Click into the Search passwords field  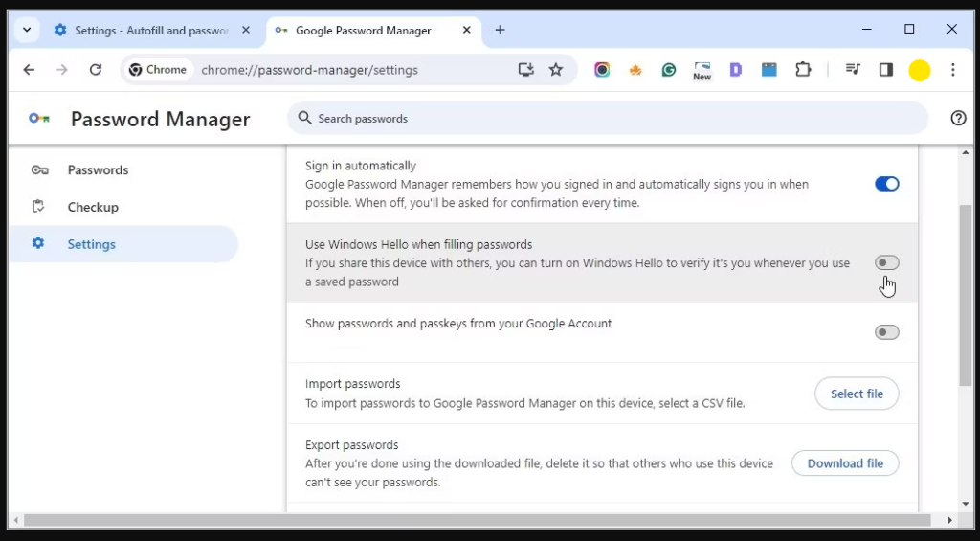click(x=608, y=118)
